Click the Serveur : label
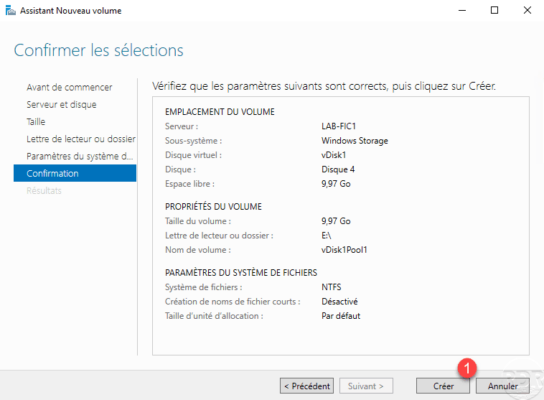The height and width of the screenshot is (400, 544). (181, 126)
